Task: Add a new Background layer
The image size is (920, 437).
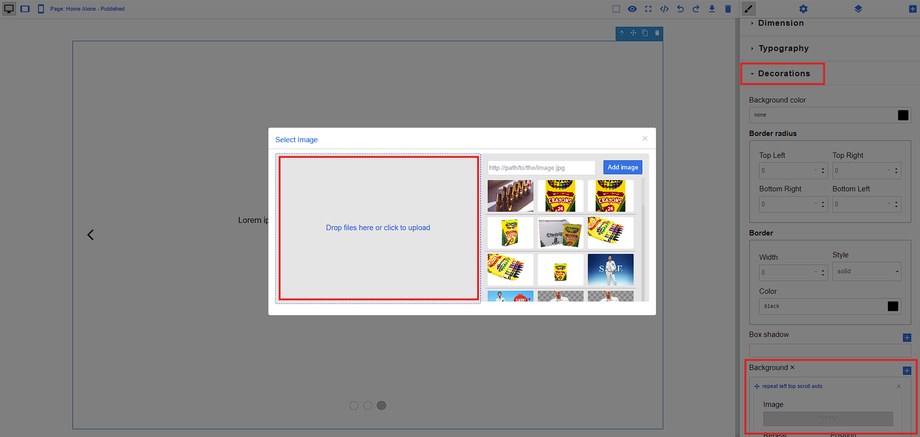Action: click(x=907, y=371)
